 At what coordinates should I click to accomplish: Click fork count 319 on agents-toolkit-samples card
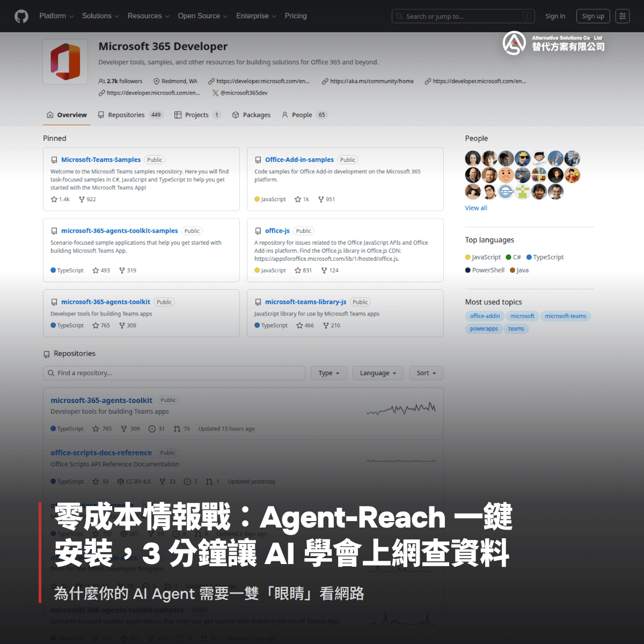pyautogui.click(x=128, y=270)
